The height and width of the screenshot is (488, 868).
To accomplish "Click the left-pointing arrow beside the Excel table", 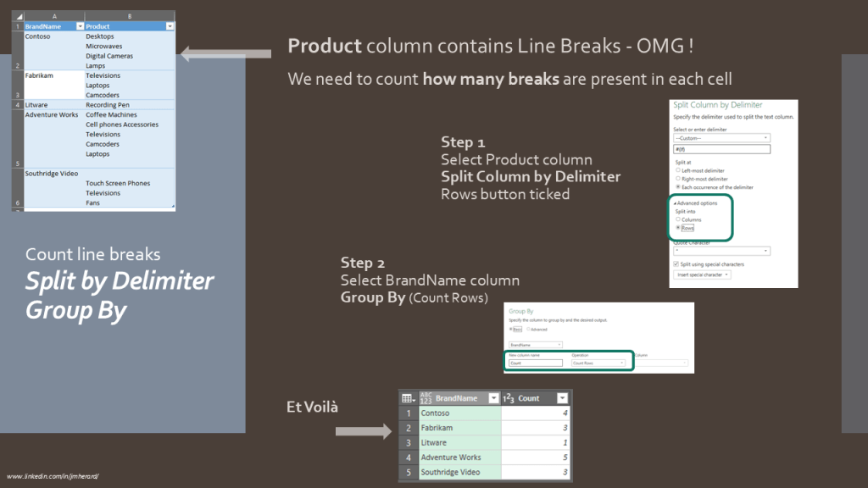I will [225, 55].
